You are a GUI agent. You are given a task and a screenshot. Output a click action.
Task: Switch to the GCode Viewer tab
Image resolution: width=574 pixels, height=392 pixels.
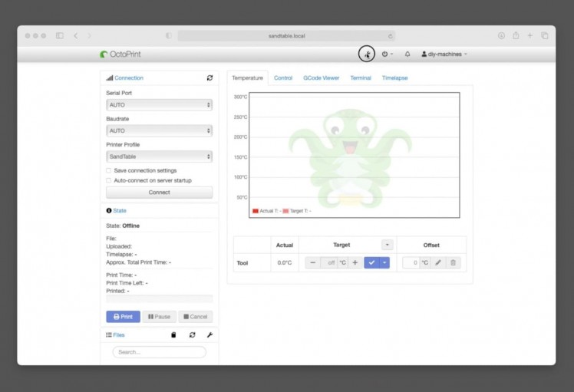[321, 78]
